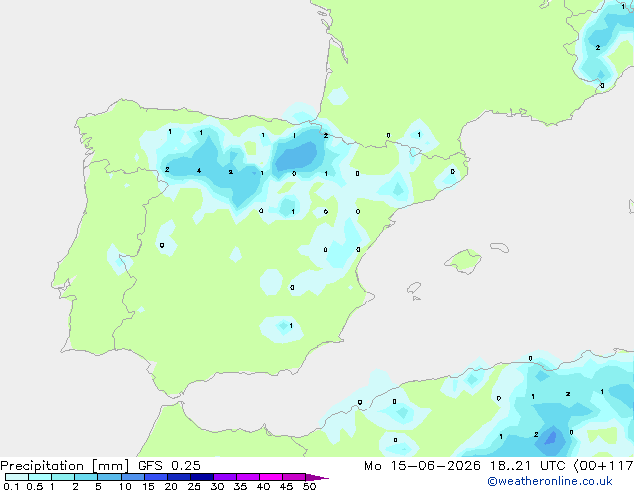This screenshot has width=634, height=490.
Task: Select the 'Precipitation [mm]' title text
Action: click(x=65, y=466)
